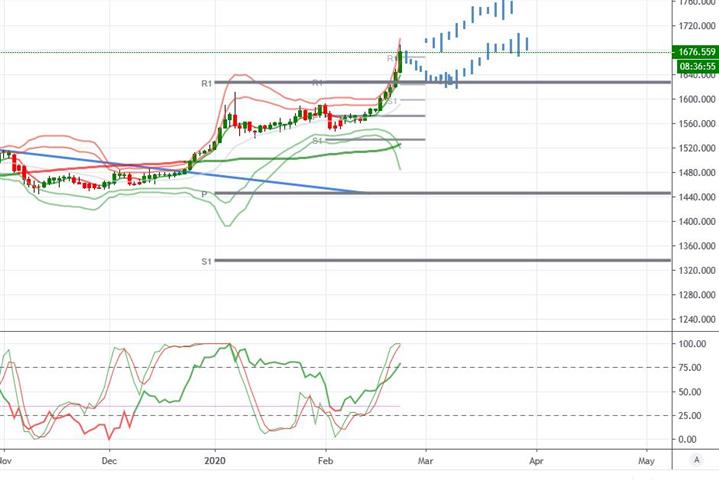Click the Apr label on time axis
The image size is (719, 480).
click(x=536, y=460)
